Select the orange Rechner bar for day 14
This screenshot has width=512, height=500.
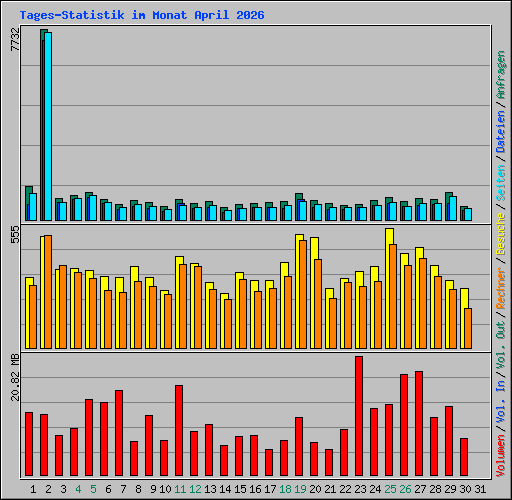pyautogui.click(x=228, y=324)
